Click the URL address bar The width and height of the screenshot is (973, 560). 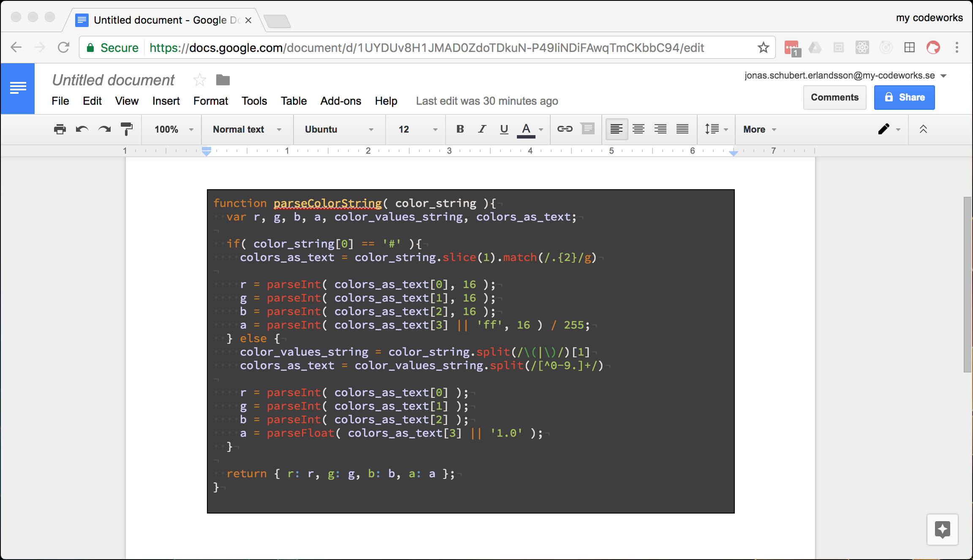point(427,48)
